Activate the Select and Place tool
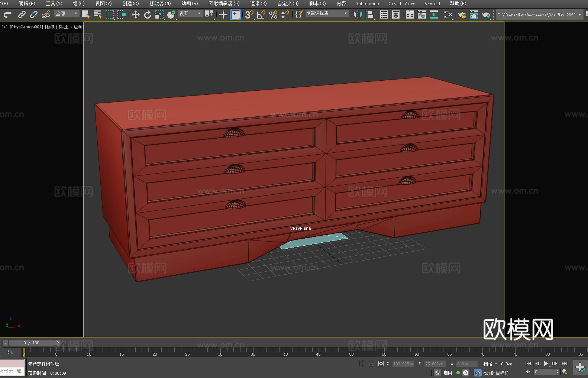This screenshot has height=378, width=588. (171, 14)
